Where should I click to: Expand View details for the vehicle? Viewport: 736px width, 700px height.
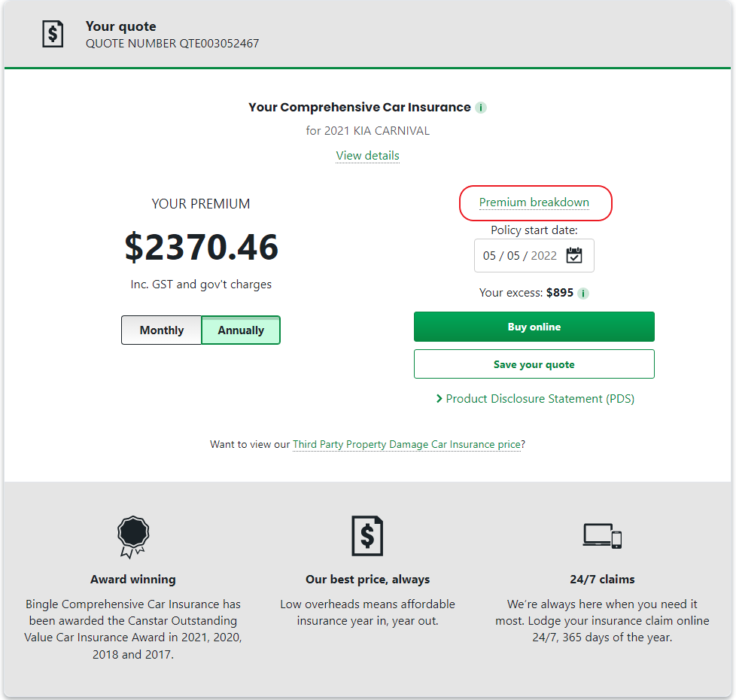[x=367, y=156]
